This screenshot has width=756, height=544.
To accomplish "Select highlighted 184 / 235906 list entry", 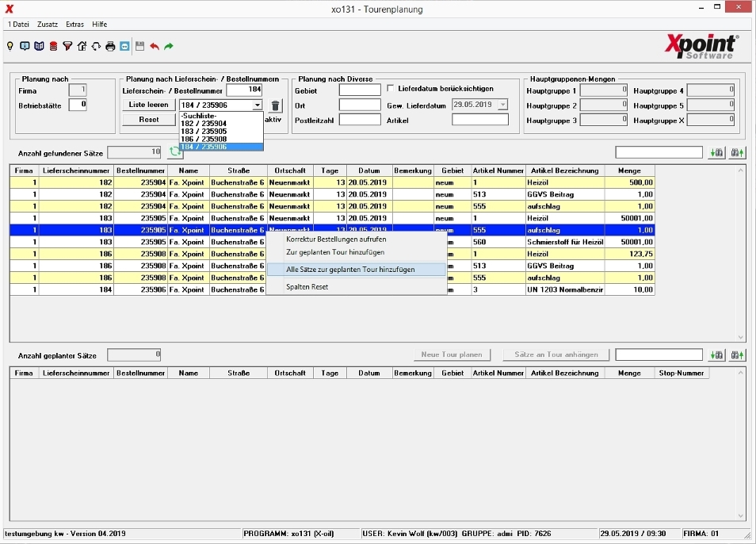I will tap(221, 147).
